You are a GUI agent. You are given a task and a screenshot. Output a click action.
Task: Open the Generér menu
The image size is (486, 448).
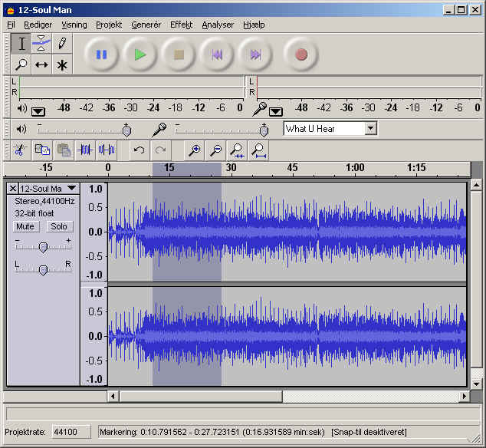point(146,25)
